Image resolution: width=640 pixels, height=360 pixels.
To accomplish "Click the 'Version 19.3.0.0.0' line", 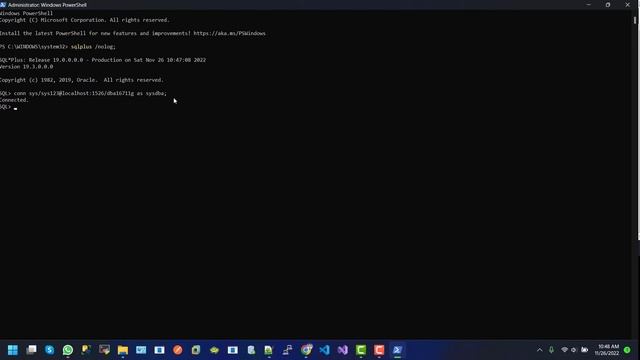I will coord(27,67).
